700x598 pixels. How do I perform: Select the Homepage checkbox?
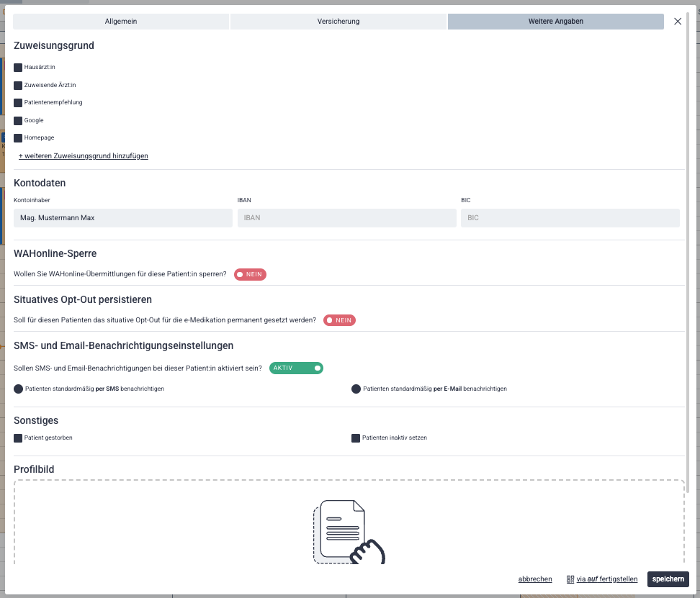(x=18, y=137)
